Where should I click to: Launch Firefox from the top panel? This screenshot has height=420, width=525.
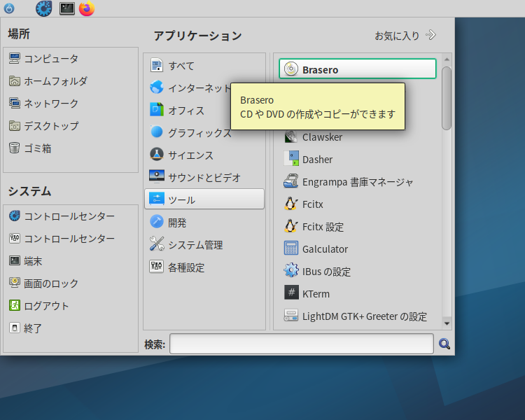pos(87,8)
